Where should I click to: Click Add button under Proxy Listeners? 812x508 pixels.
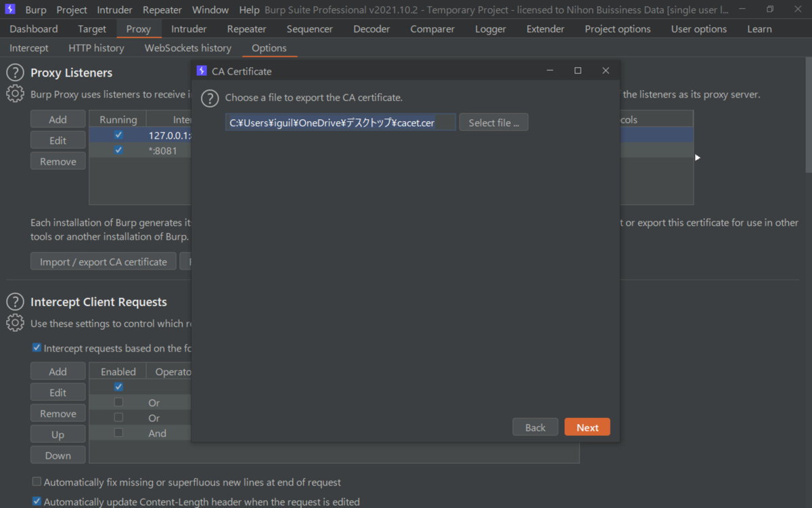(58, 119)
